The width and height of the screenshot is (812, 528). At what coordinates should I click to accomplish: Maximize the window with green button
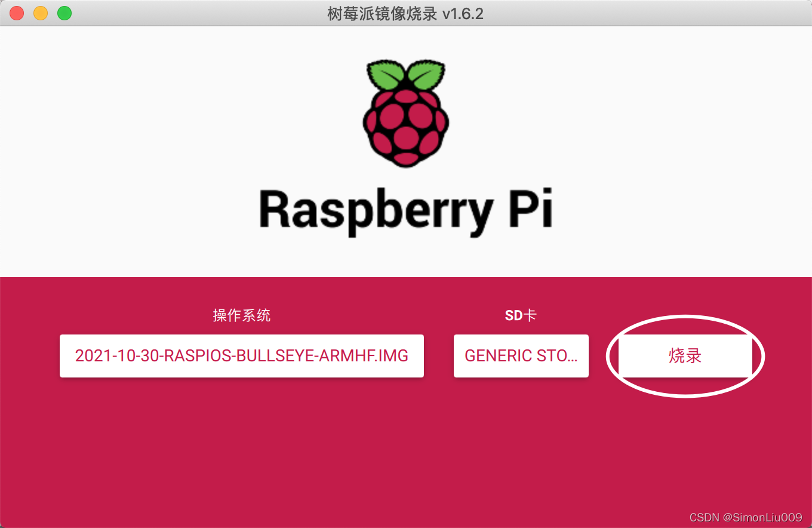[64, 13]
